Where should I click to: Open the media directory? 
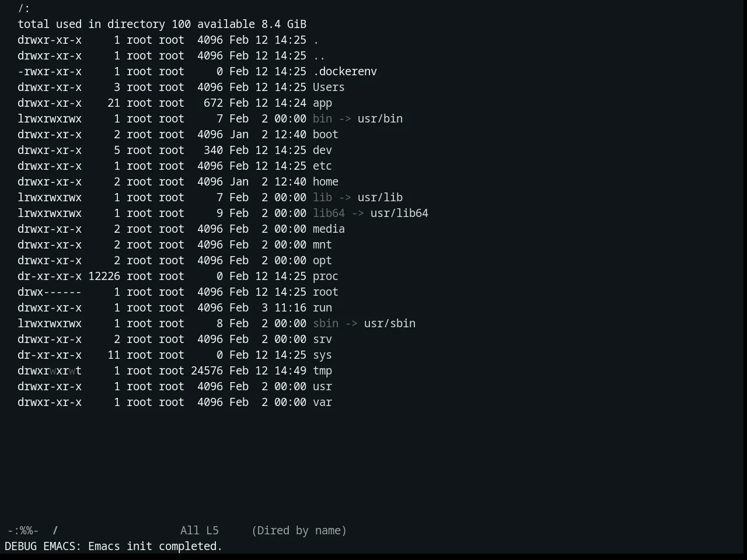[x=329, y=229]
